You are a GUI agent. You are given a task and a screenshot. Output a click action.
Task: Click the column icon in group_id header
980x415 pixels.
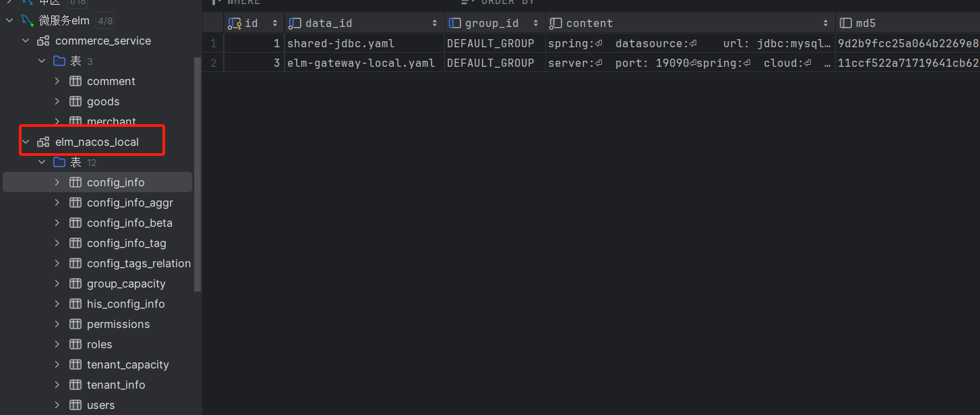coord(455,23)
